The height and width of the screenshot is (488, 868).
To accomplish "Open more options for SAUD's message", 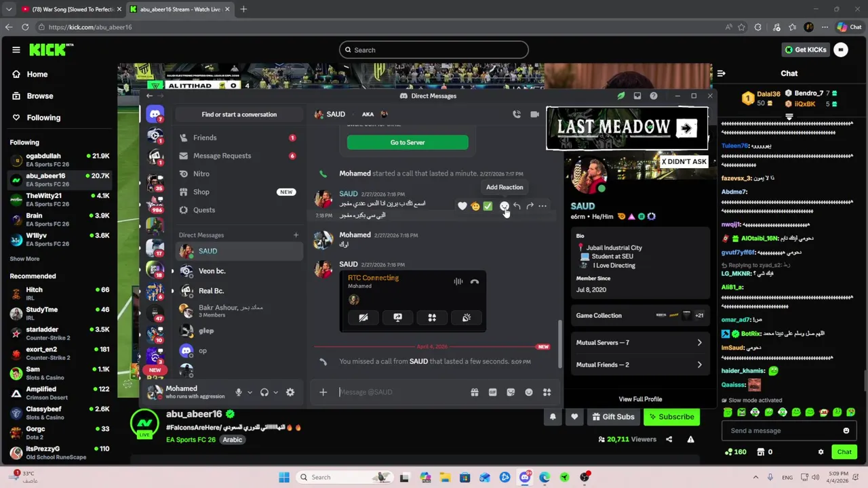I will pos(542,206).
